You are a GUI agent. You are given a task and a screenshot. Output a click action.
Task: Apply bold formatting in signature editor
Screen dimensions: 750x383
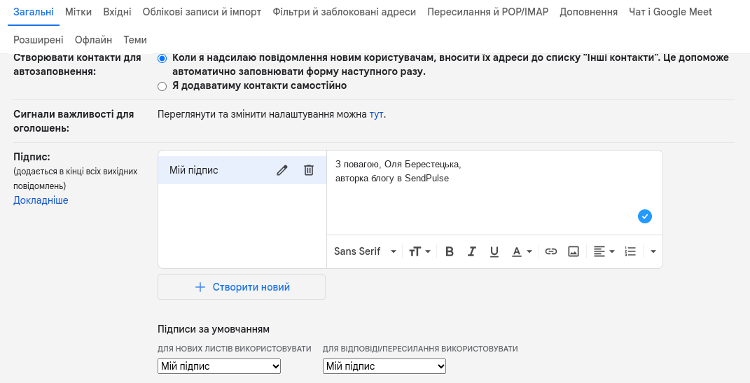(x=449, y=252)
